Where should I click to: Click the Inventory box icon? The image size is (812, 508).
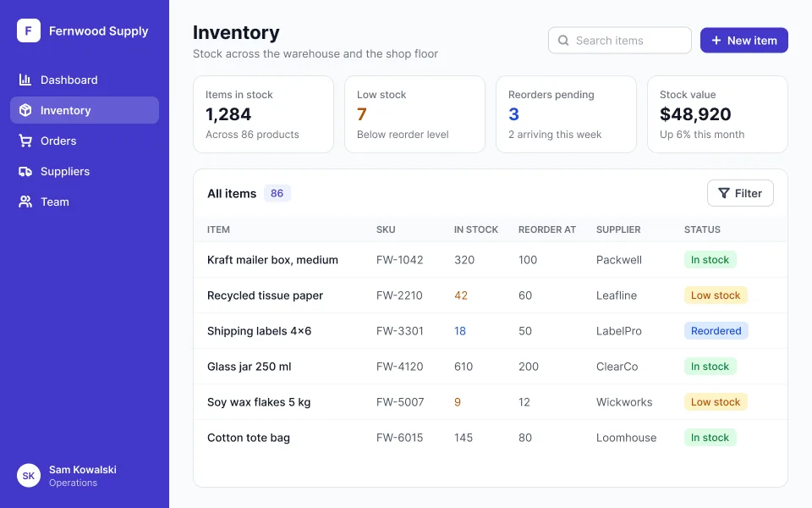click(25, 110)
